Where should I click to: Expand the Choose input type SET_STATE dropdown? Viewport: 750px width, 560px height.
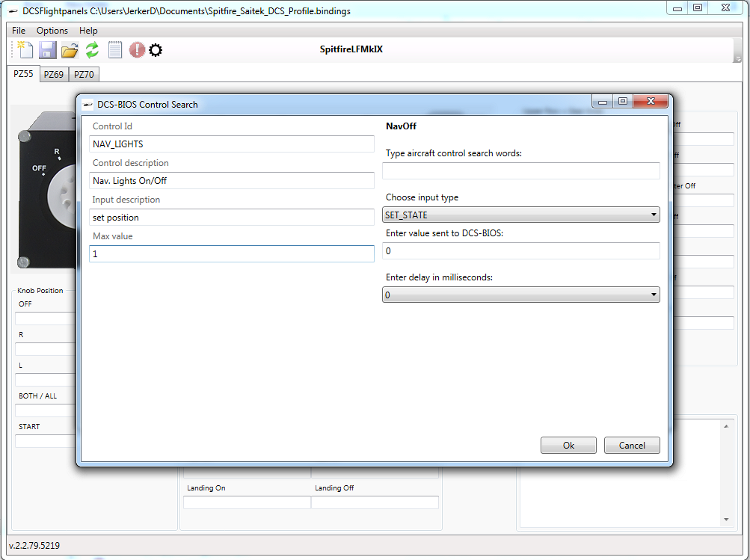point(521,215)
